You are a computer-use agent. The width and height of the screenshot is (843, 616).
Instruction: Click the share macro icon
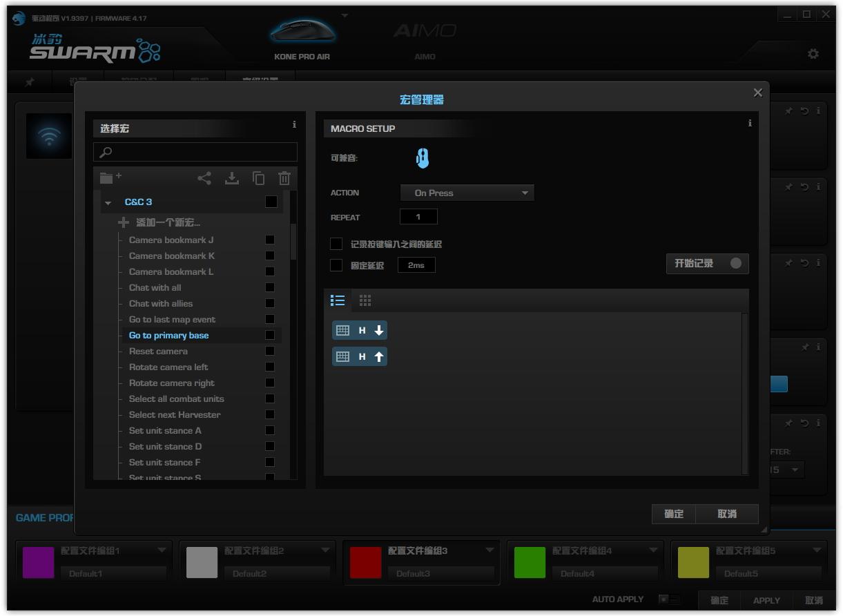click(204, 178)
